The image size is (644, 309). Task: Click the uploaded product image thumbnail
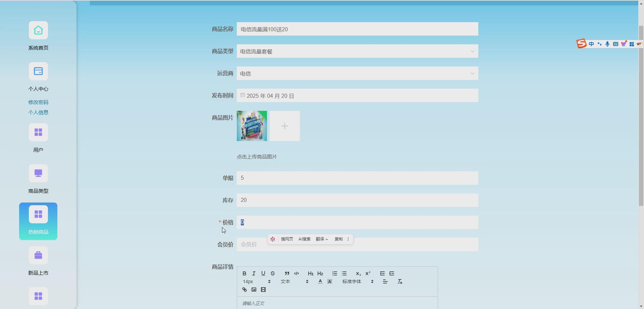tap(252, 126)
